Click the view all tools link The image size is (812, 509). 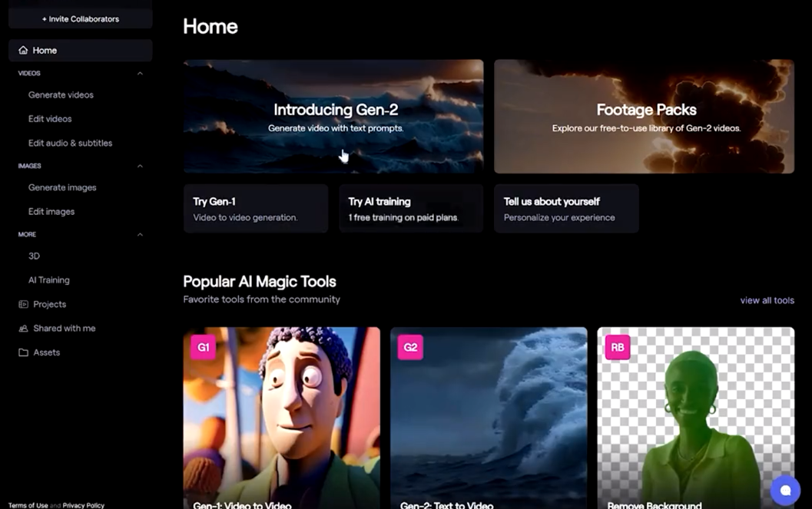coord(767,300)
